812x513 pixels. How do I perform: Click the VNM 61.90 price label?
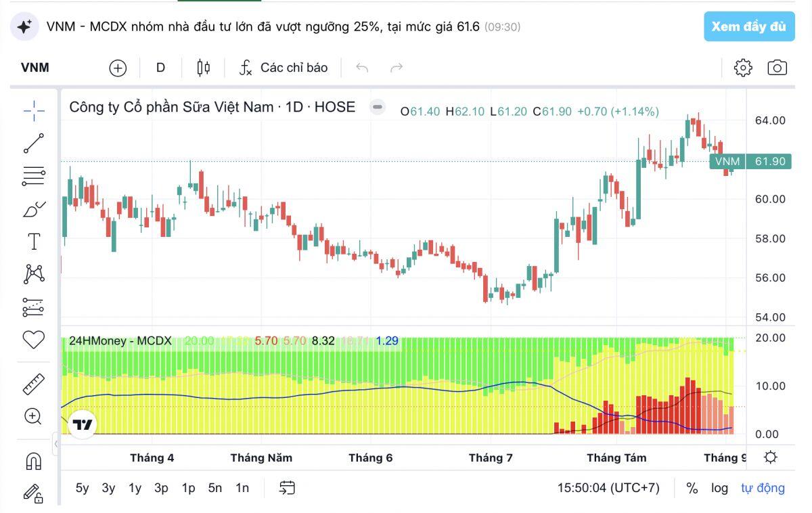coord(750,161)
